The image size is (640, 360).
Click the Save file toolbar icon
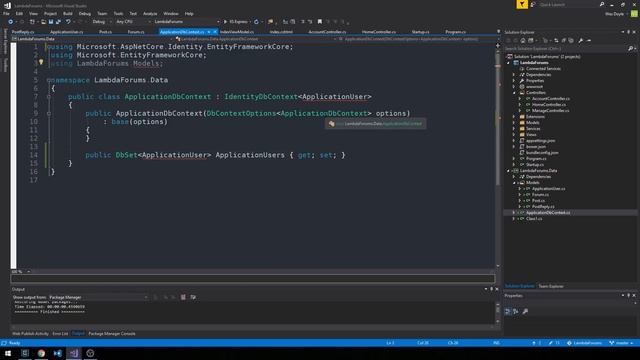51,22
